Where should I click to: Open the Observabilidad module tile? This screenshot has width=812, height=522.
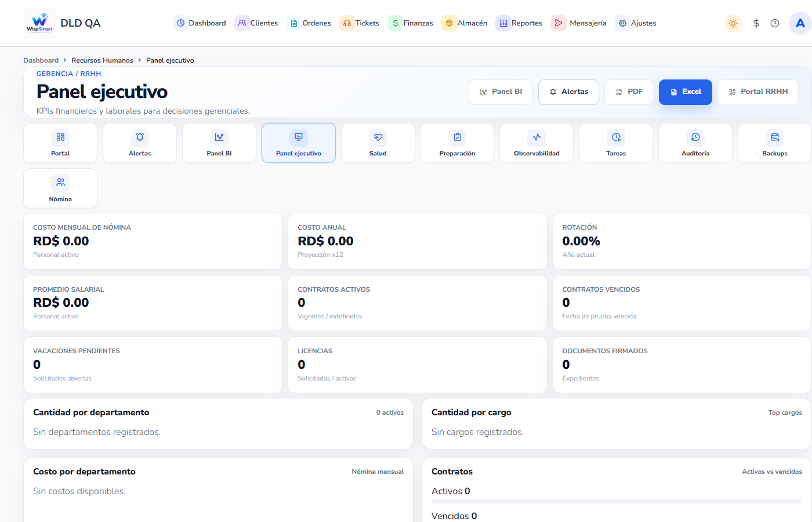click(536, 143)
